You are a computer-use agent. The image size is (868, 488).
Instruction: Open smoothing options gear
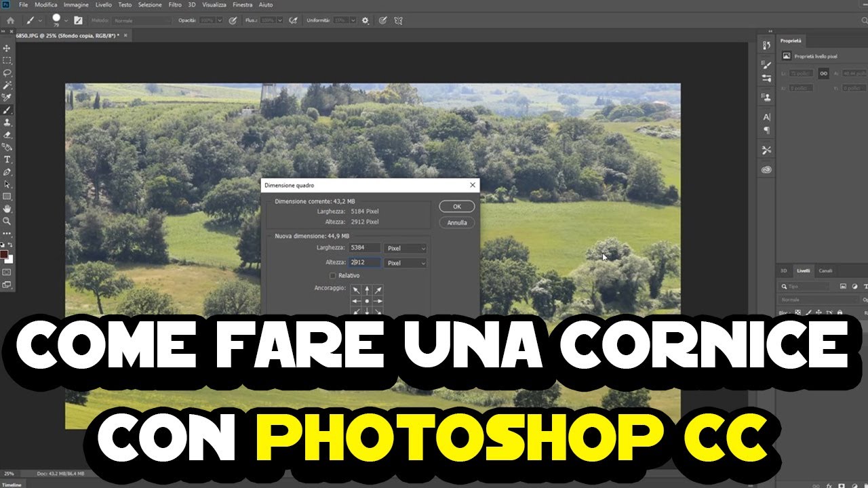[366, 20]
